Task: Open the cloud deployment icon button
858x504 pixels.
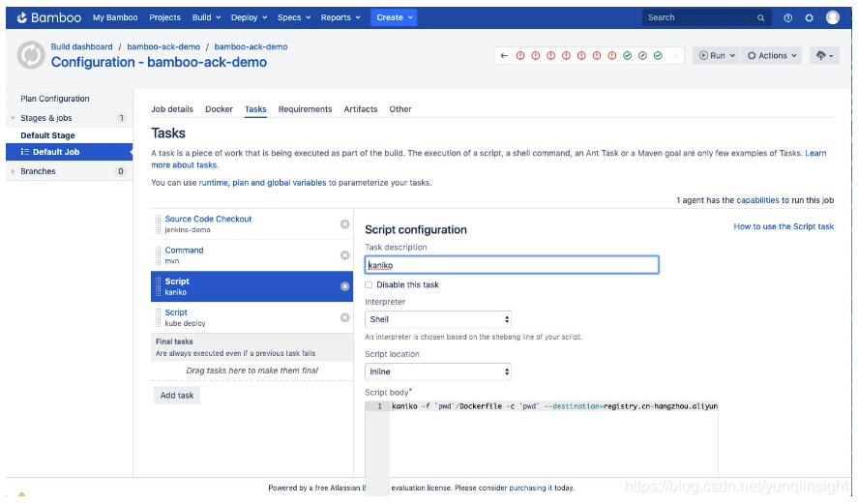Action: 824,56
